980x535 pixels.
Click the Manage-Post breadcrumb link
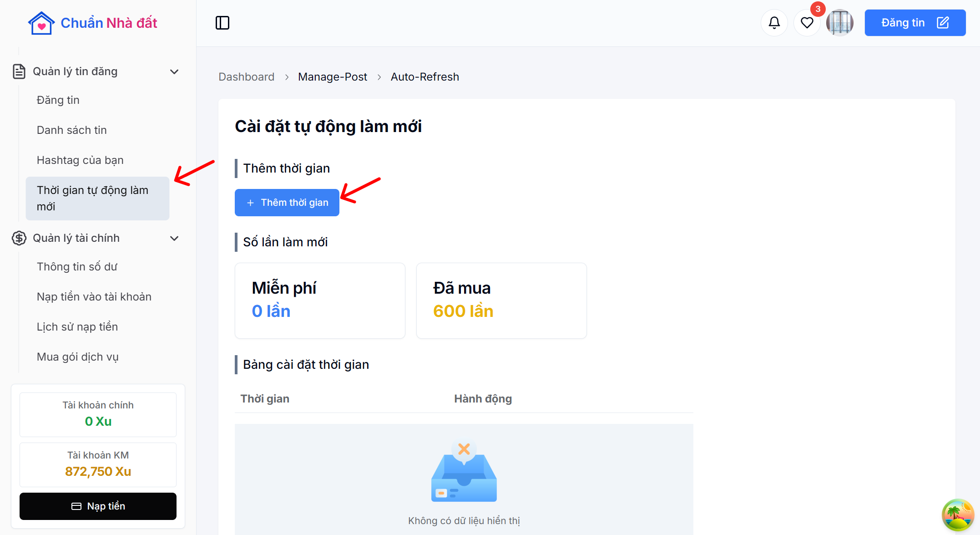(x=333, y=77)
